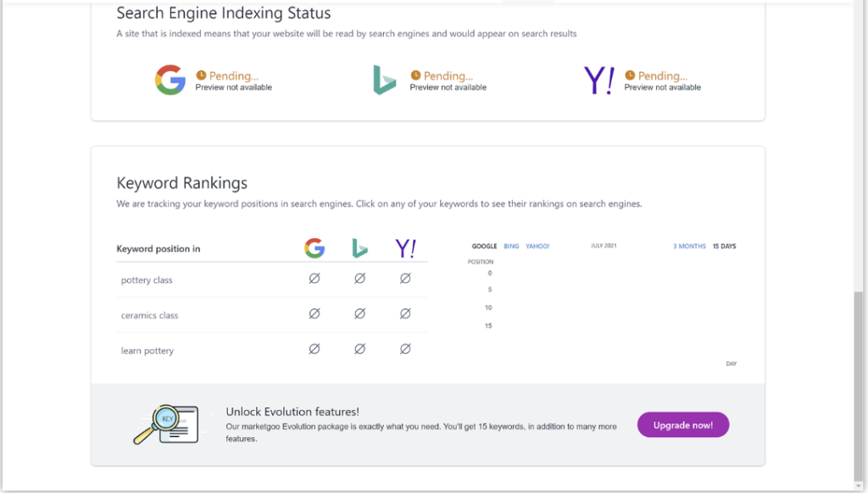Switch the chart to the 3 MONTHS view
Viewport: 868px width, 493px height.
point(688,246)
